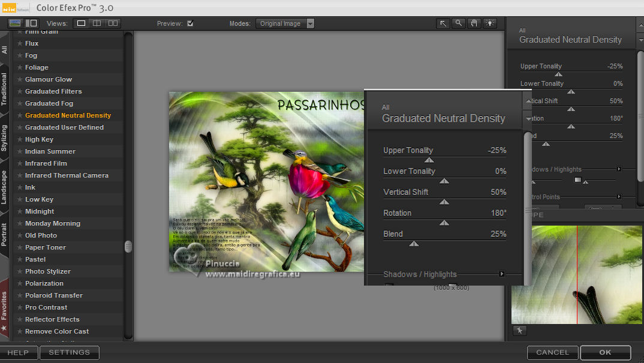Select the Polaroid Transfer filter
The image size is (644, 363).
(x=54, y=295)
